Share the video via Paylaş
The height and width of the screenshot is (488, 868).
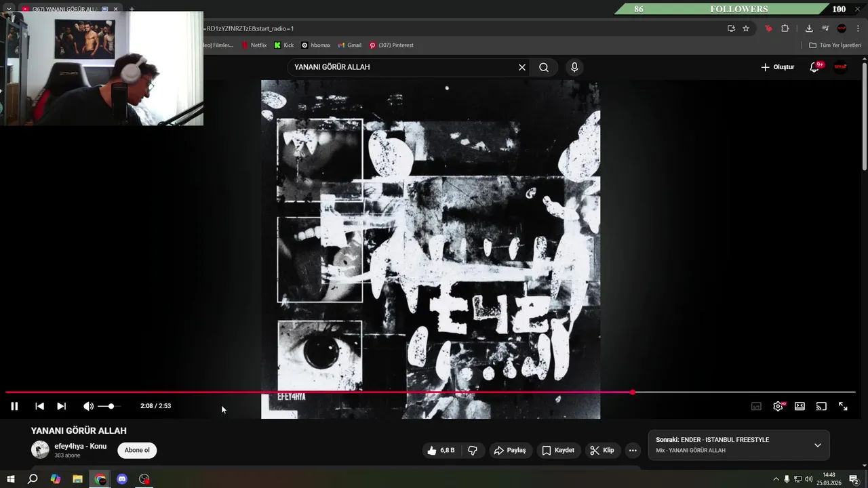pyautogui.click(x=510, y=450)
